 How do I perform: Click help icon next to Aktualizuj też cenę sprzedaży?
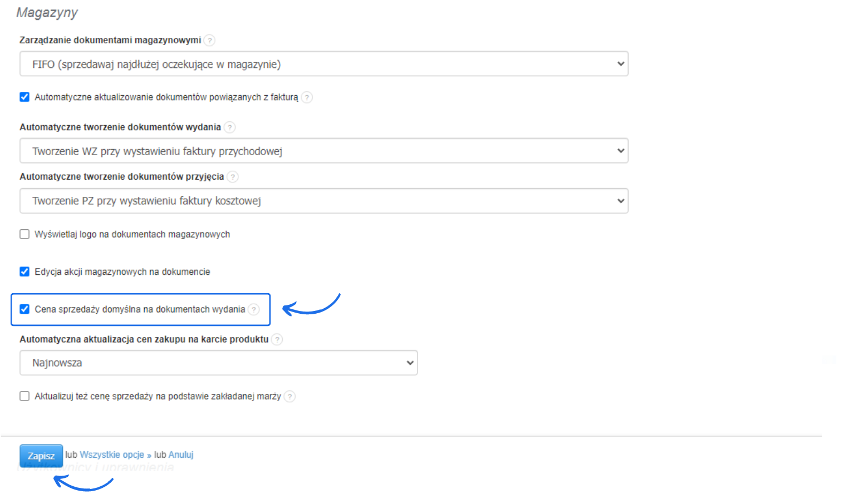tap(289, 397)
